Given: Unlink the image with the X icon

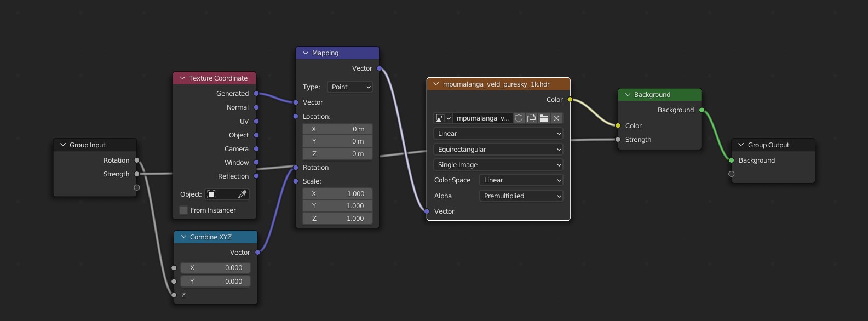Looking at the screenshot, I should [x=556, y=118].
